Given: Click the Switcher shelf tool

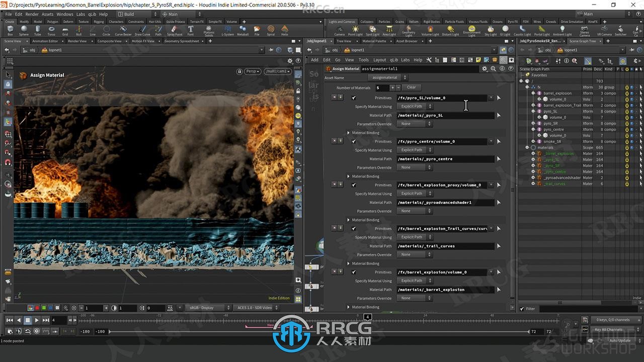Looking at the screenshot, I should click(620, 31).
